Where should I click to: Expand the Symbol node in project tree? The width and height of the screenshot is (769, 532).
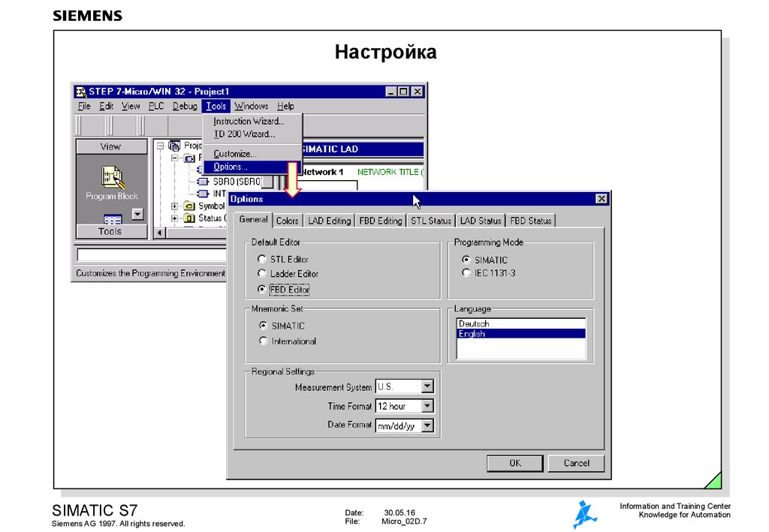click(x=174, y=206)
